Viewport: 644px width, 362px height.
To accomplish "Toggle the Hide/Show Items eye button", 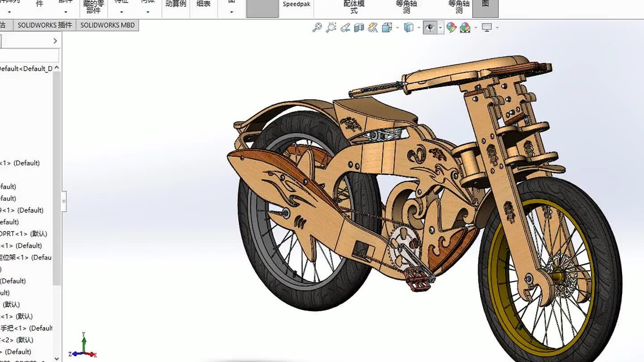I will [x=430, y=28].
